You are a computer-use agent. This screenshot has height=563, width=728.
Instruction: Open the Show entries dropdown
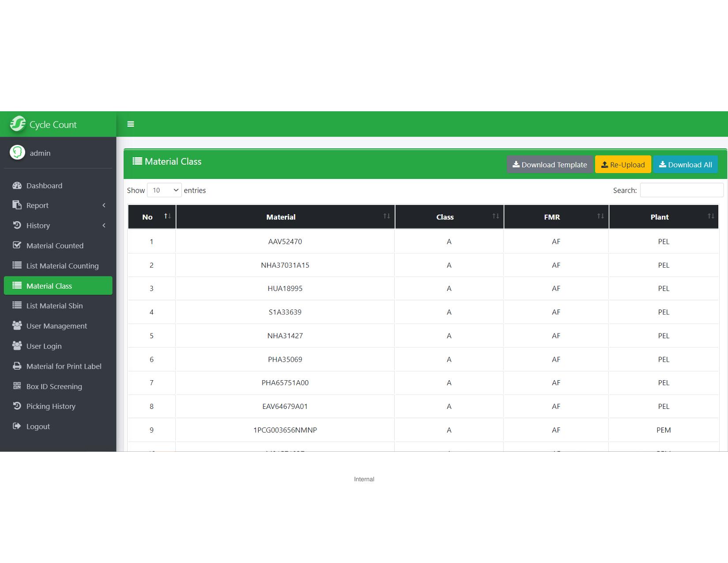pyautogui.click(x=164, y=190)
